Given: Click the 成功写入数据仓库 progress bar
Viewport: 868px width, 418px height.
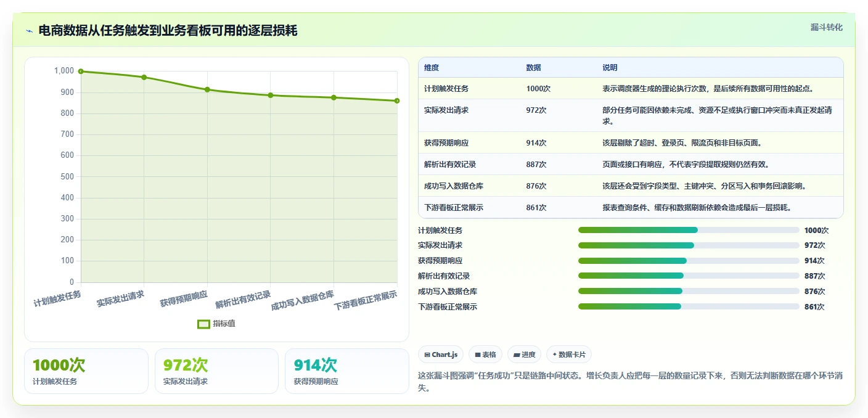Looking at the screenshot, I should click(689, 291).
